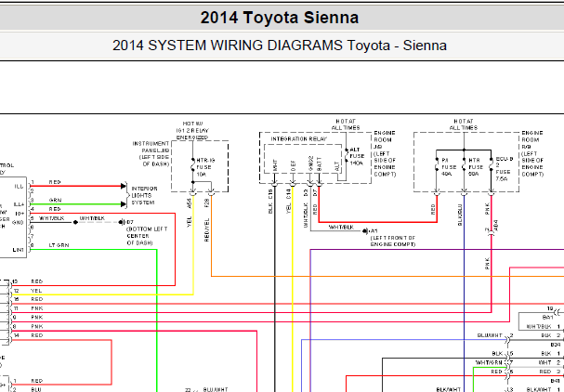The image size is (564, 392).
Task: Click "(BOTTOM LEFT CENTER OF DASH)" ground note
Action: coord(147,236)
